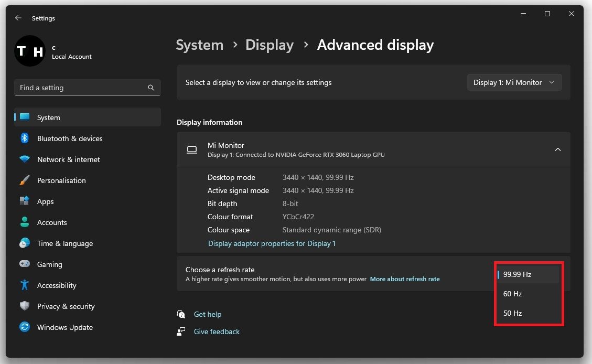This screenshot has height=364, width=592.
Task: Open the More about refresh rate link
Action: tap(404, 279)
